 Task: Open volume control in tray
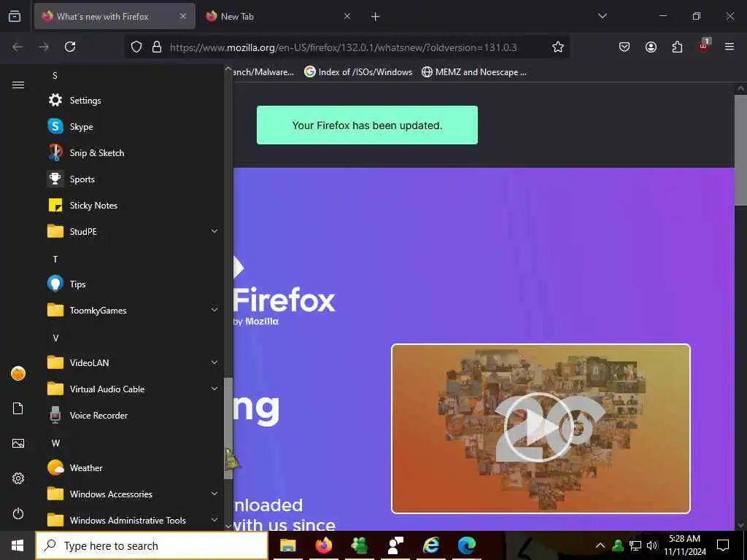(x=652, y=545)
